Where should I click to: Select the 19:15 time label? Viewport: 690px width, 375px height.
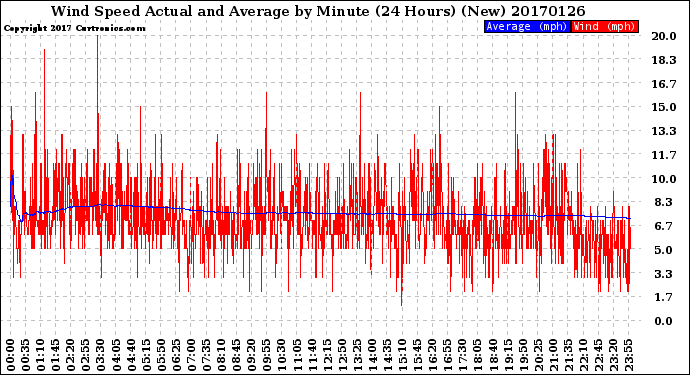pyautogui.click(x=507, y=355)
